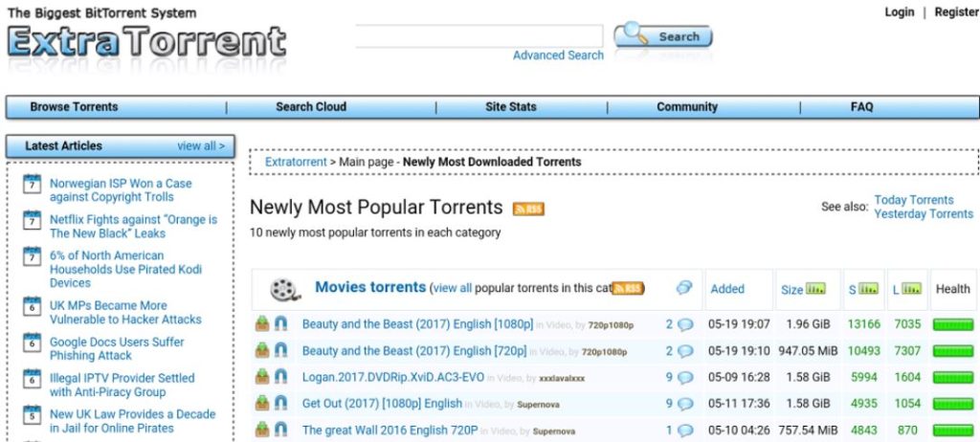Download torrent icon for Beauty and the Beast 720p

[x=262, y=351]
